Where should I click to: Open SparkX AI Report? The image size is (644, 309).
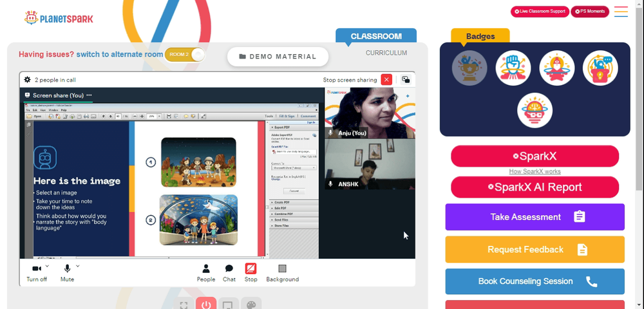point(535,187)
